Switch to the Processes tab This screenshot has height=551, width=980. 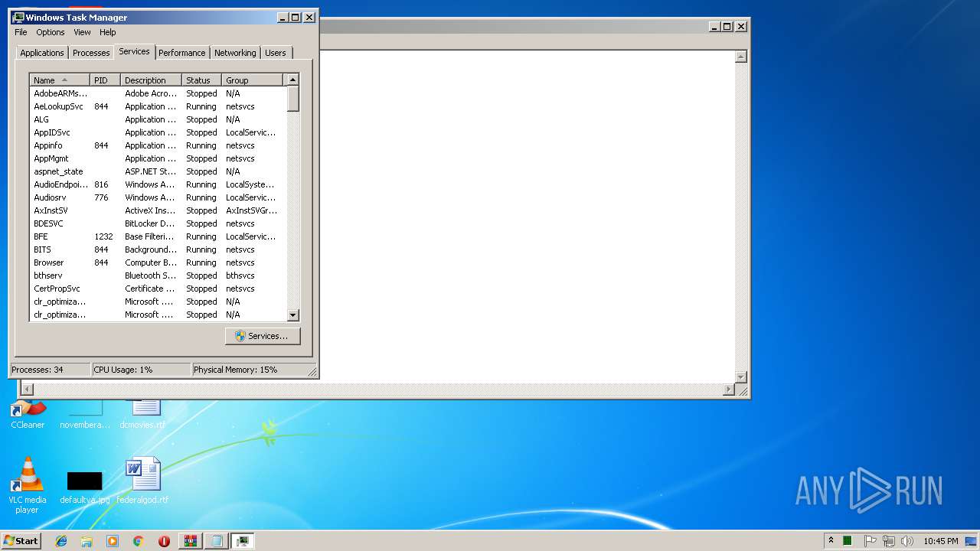click(x=91, y=53)
